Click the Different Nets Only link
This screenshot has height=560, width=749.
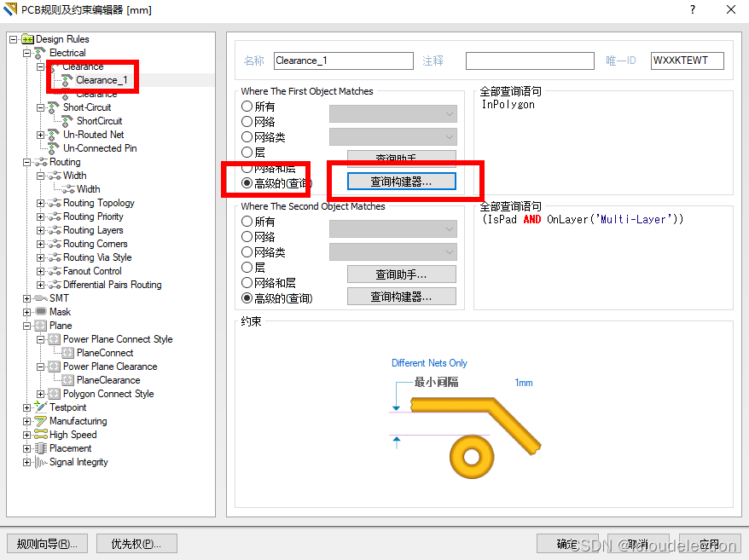[x=429, y=363]
